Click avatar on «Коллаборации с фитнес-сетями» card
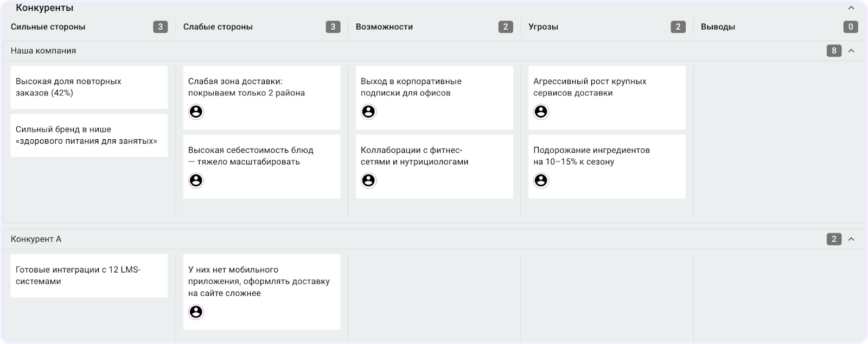This screenshot has width=868, height=344. [368, 180]
